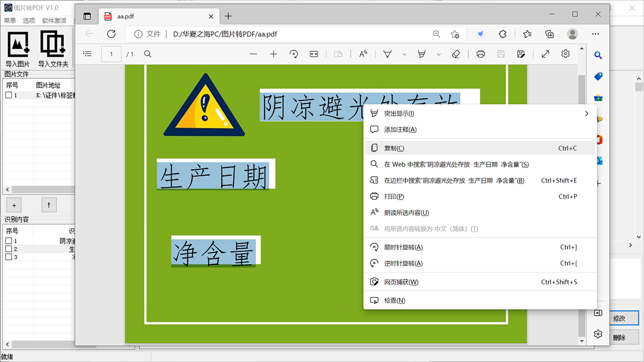
Task: Print the PDF via the printer icon
Action: (480, 54)
